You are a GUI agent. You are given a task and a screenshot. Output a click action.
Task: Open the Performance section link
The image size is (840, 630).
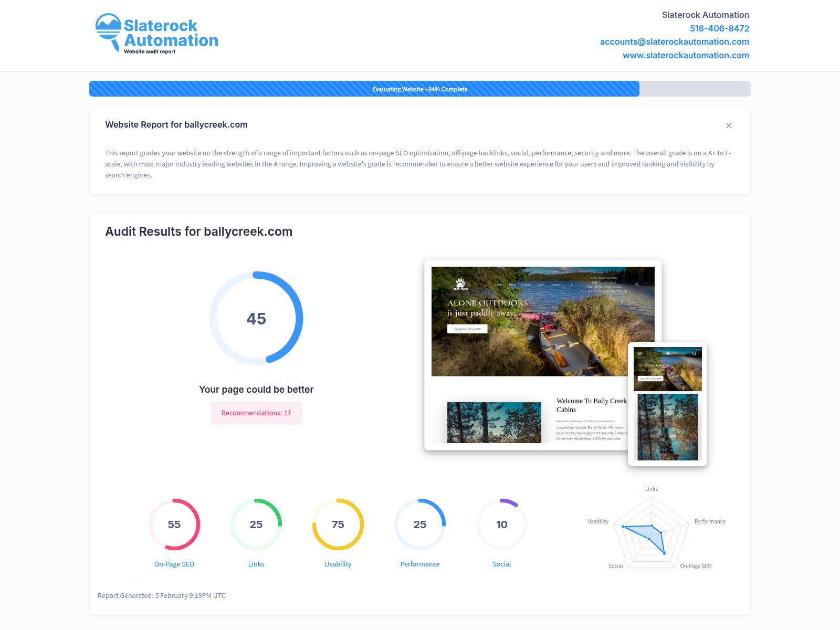(x=420, y=564)
